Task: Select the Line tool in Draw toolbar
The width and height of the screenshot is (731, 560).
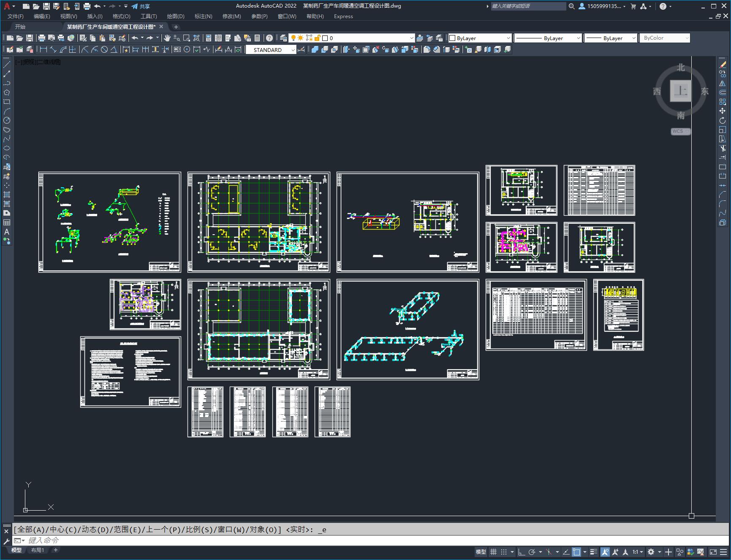Action: (7, 65)
